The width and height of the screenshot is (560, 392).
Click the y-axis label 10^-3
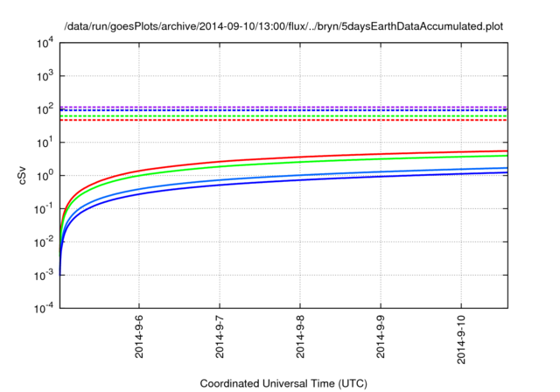click(45, 276)
